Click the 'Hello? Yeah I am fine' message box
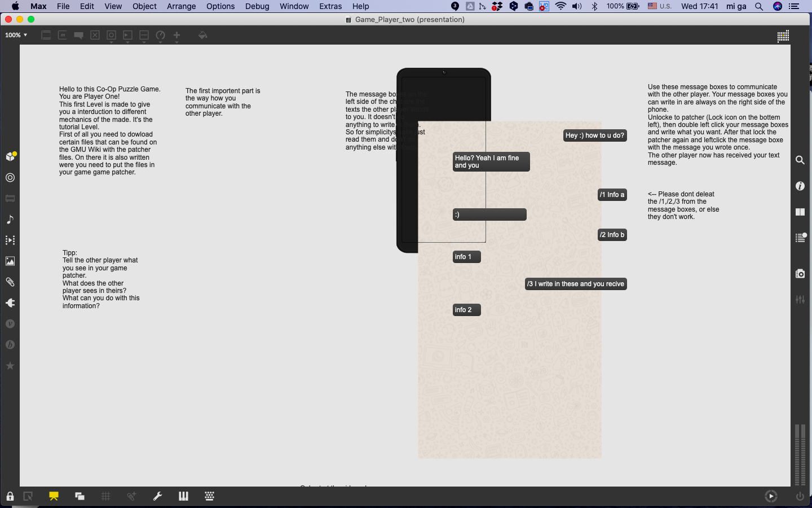 coord(491,161)
